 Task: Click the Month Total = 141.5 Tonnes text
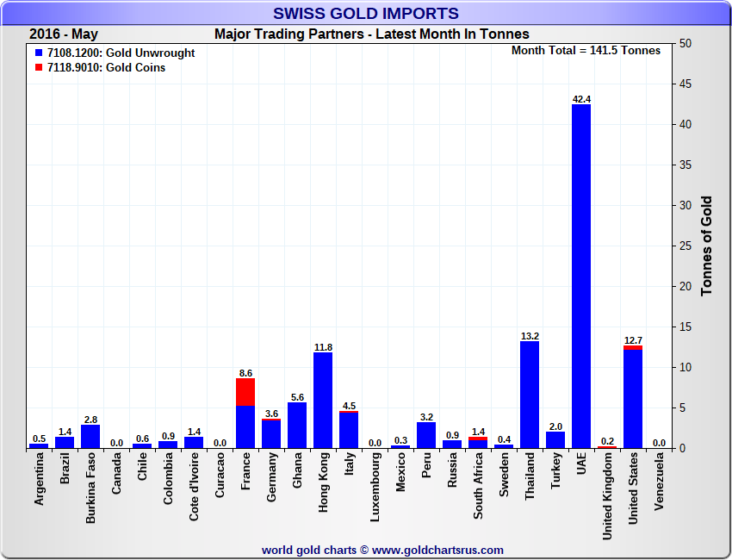(586, 51)
